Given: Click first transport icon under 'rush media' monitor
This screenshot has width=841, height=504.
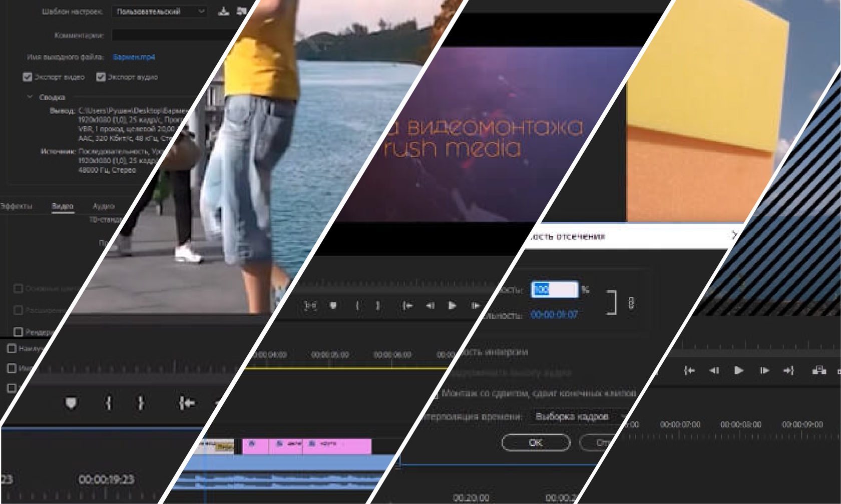Looking at the screenshot, I should coord(310,305).
